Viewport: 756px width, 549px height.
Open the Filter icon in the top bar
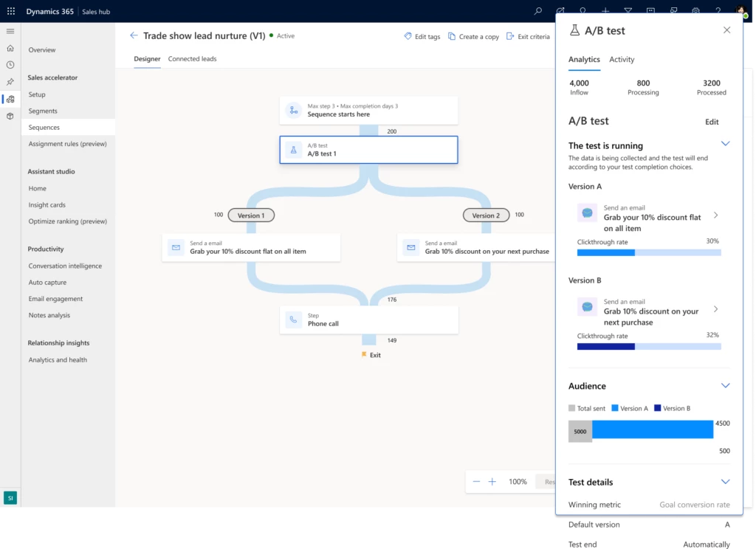click(x=628, y=11)
